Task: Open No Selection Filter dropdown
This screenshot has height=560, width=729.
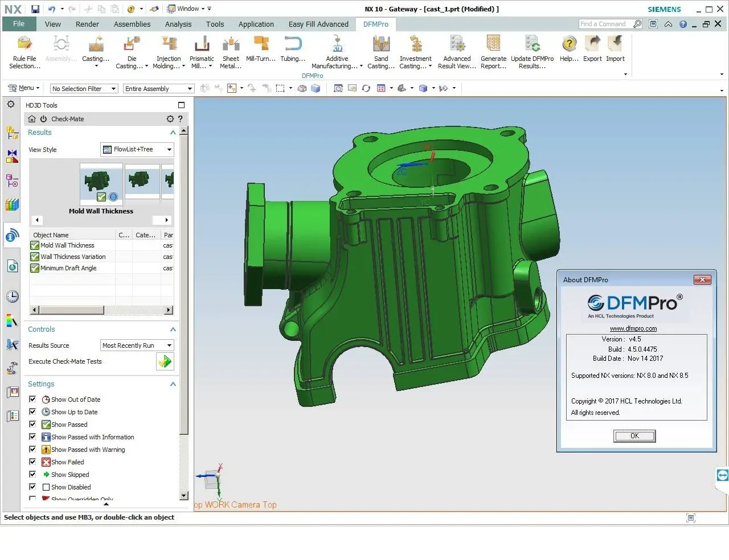Action: pos(84,88)
